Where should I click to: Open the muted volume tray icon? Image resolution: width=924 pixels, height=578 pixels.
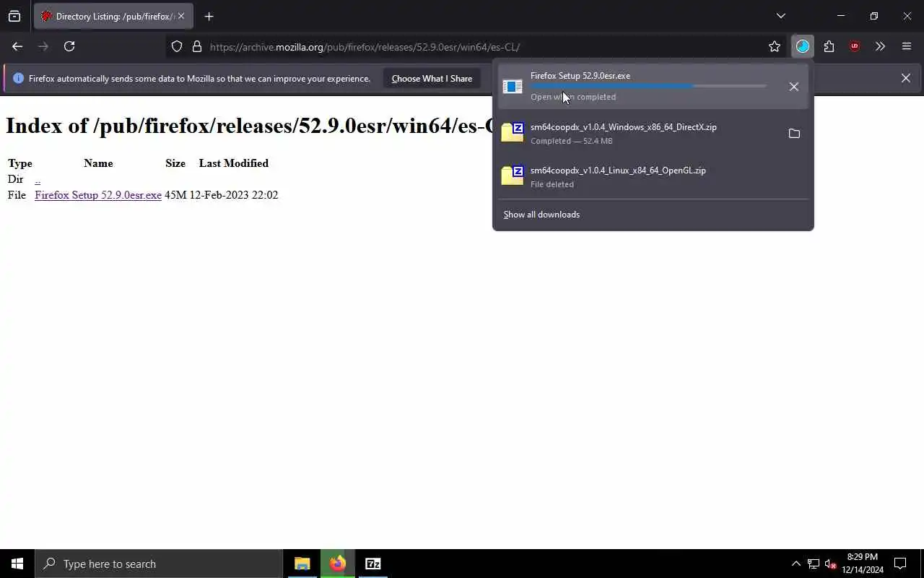830,564
